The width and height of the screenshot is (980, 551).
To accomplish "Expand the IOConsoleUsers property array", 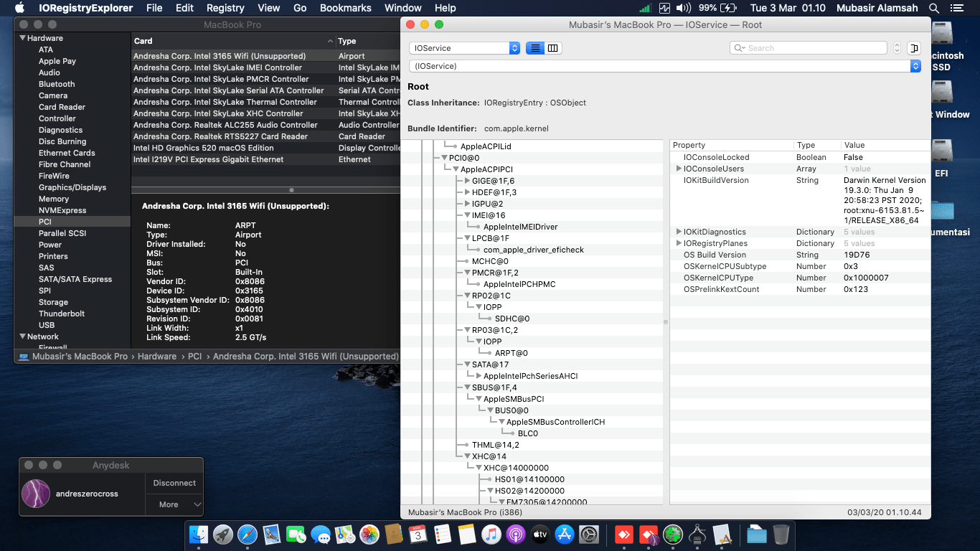I will (x=679, y=169).
